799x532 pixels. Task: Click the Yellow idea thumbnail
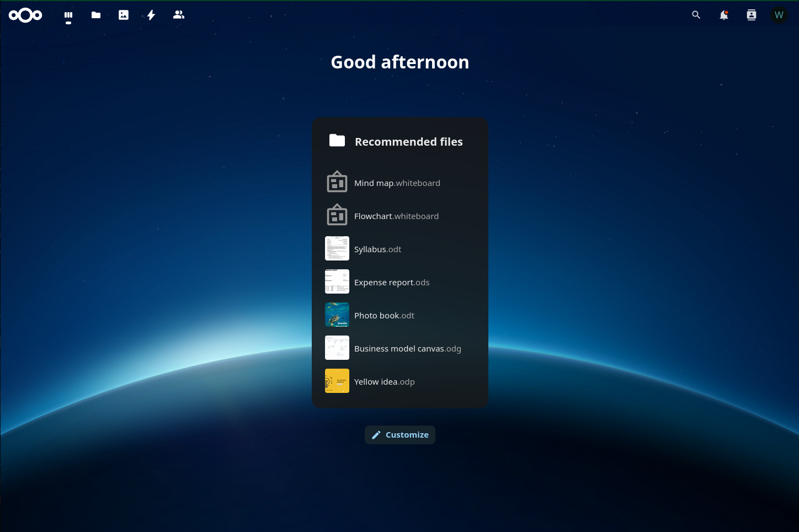pyautogui.click(x=337, y=381)
